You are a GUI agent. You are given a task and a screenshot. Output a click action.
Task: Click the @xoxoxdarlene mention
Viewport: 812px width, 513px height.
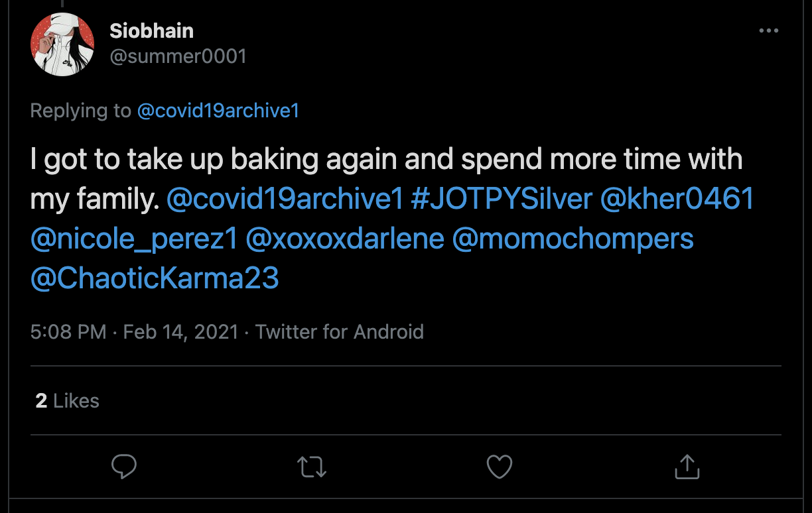tap(345, 239)
